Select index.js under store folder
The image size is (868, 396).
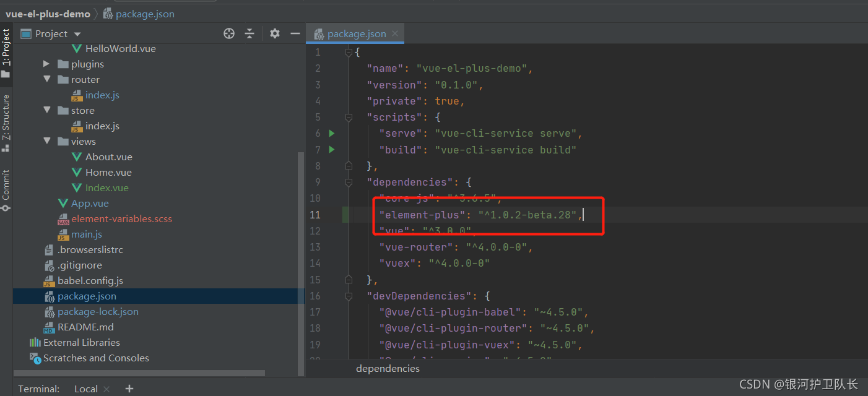point(102,126)
